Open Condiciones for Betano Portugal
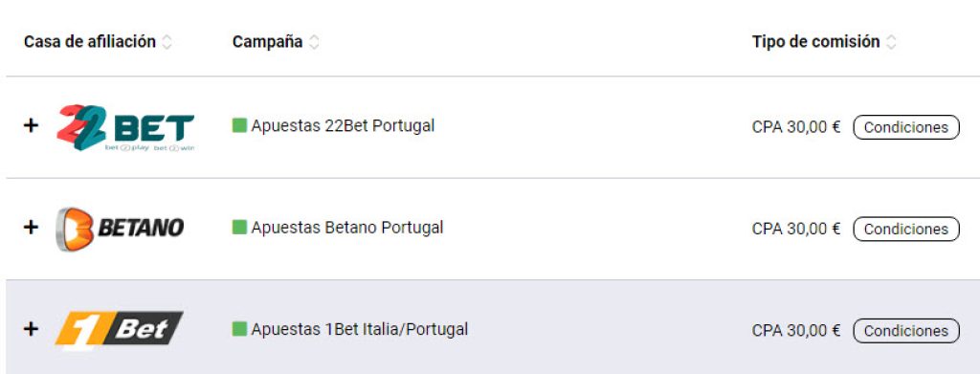Viewport: 980px width, 374px height. pos(906,230)
